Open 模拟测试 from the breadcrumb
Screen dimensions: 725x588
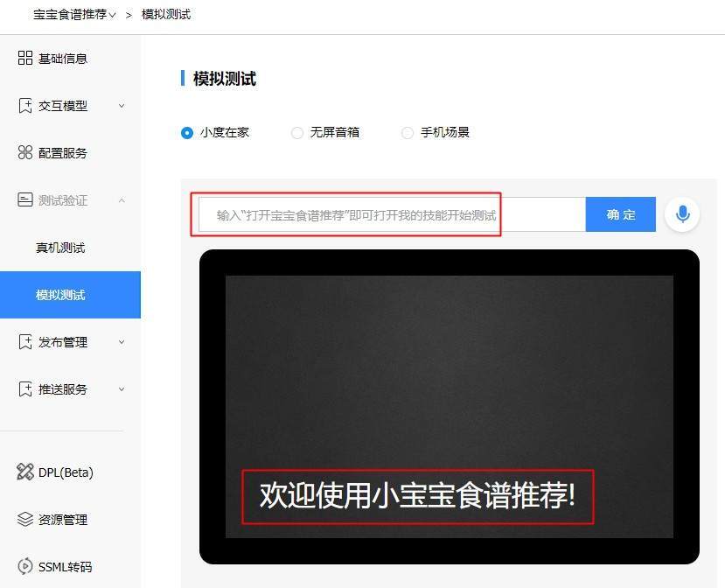tap(166, 15)
